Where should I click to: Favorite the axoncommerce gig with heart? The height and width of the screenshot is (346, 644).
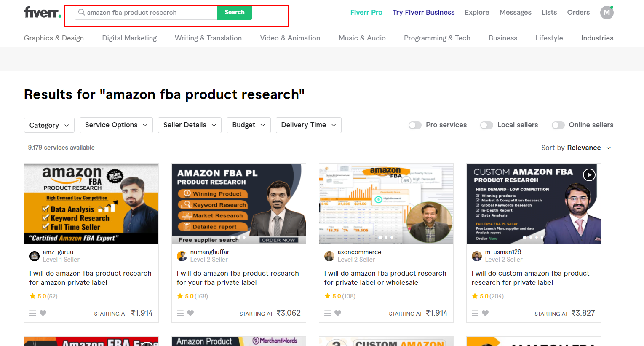pos(338,313)
